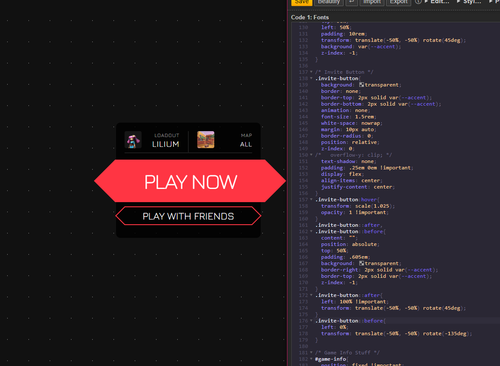Open the map selection thumbnail
This screenshot has width=500, height=366.
tap(206, 140)
